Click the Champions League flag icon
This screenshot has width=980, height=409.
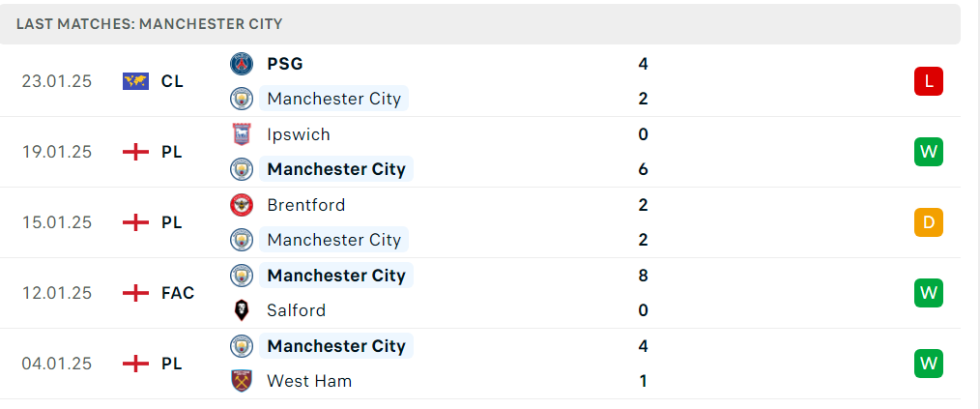click(x=135, y=81)
